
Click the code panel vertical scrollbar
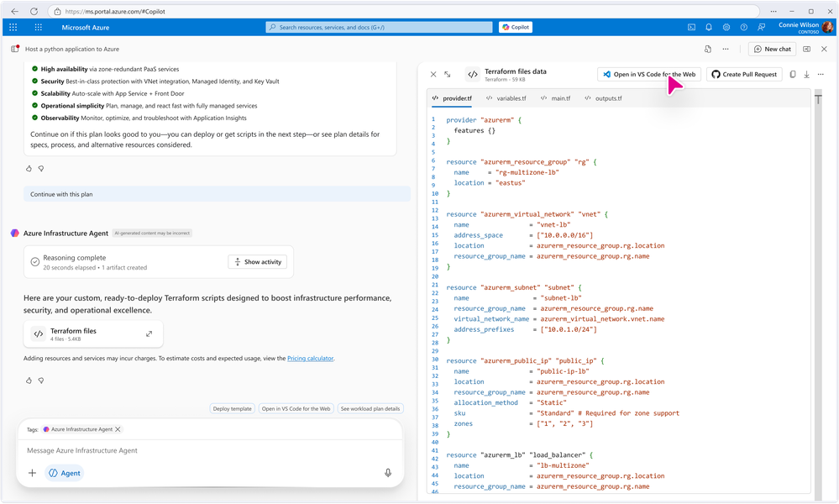pos(818,294)
